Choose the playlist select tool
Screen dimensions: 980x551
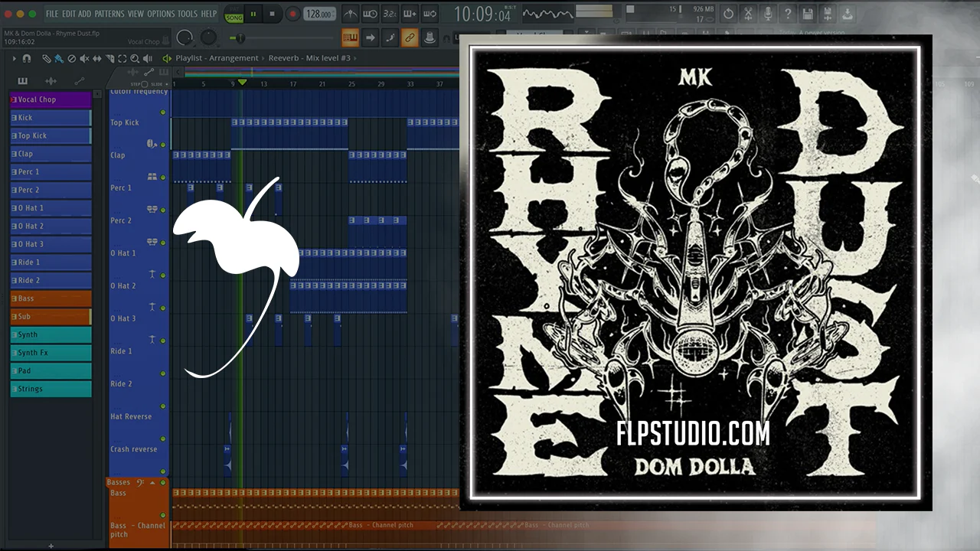point(122,58)
